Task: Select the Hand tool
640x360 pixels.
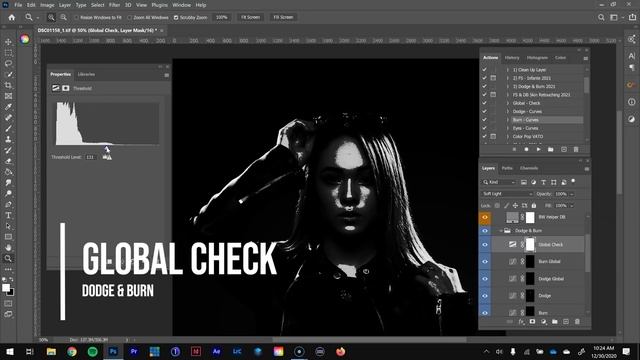Action: 8,247
